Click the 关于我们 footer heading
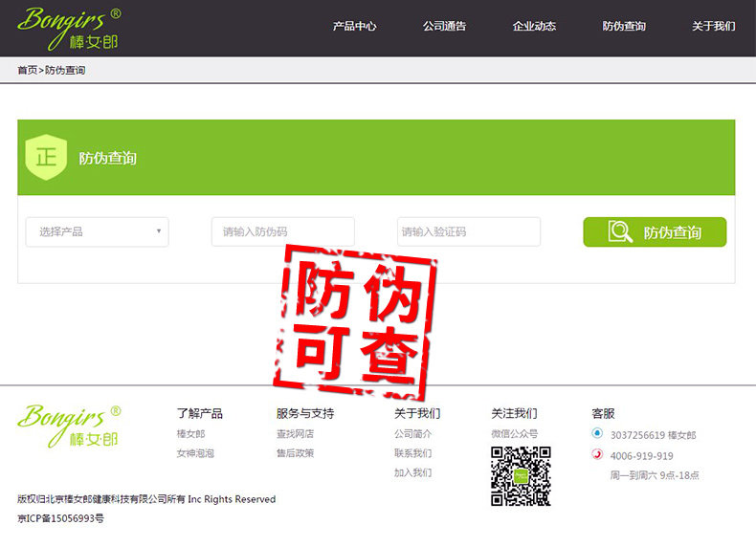756x547 pixels. pos(417,413)
